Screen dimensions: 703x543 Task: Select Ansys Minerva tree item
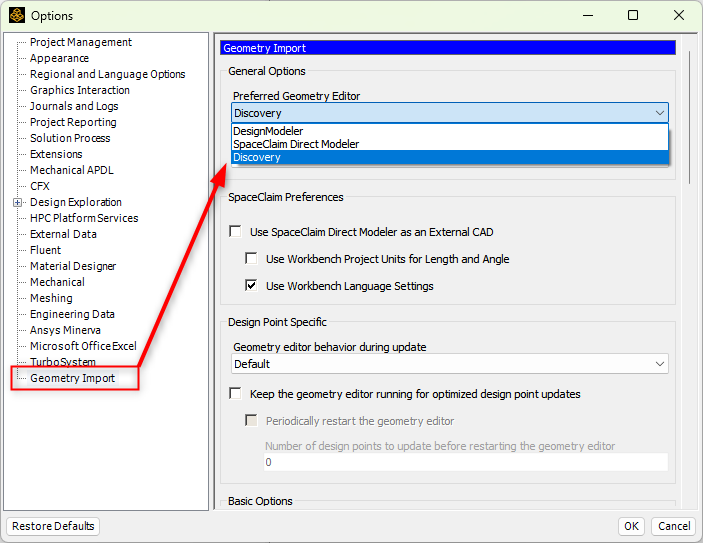[65, 330]
